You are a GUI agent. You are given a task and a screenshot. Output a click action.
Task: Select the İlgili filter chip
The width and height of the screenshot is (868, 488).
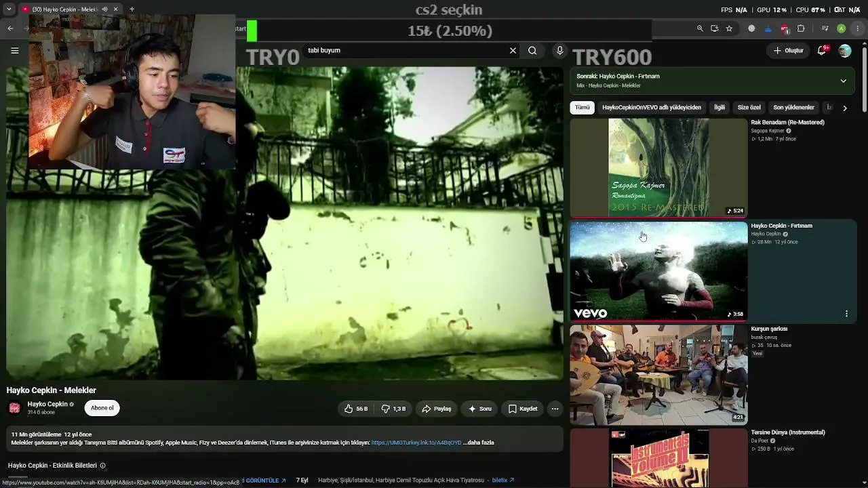[719, 107]
